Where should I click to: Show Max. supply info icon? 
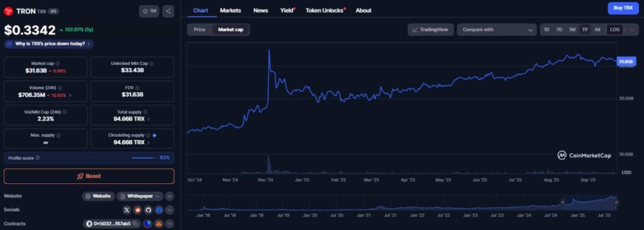point(58,135)
